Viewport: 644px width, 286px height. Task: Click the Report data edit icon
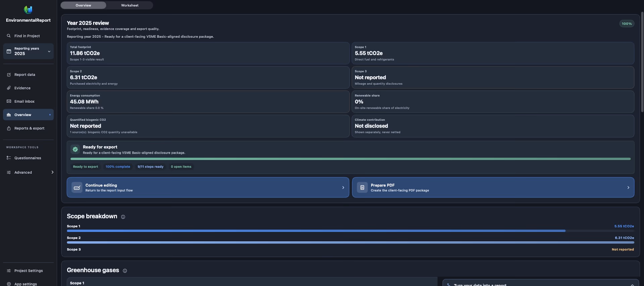tap(9, 75)
